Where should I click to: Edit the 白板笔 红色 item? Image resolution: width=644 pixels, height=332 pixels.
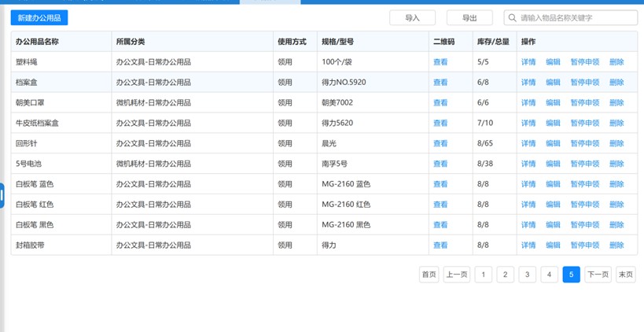click(x=553, y=205)
